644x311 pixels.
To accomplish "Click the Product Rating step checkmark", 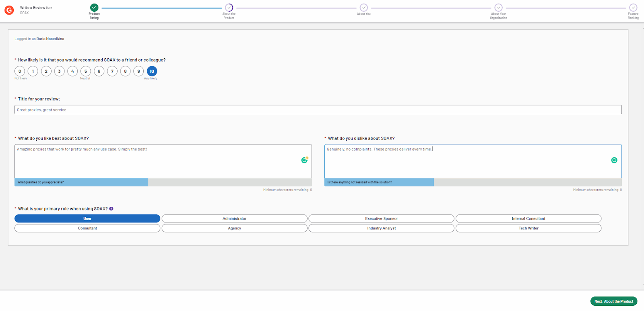I will tap(94, 8).
